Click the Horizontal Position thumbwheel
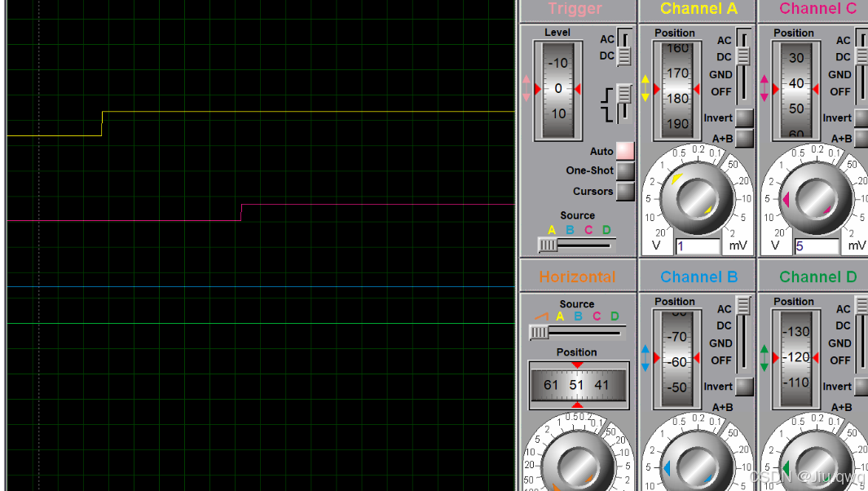The height and width of the screenshot is (491, 868). (x=578, y=385)
